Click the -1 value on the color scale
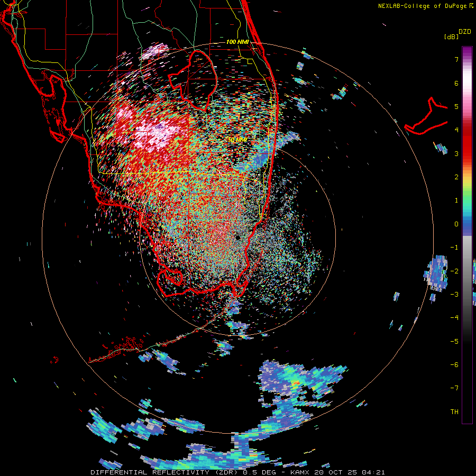Viewport: 476px width, 476px height. pyautogui.click(x=454, y=248)
